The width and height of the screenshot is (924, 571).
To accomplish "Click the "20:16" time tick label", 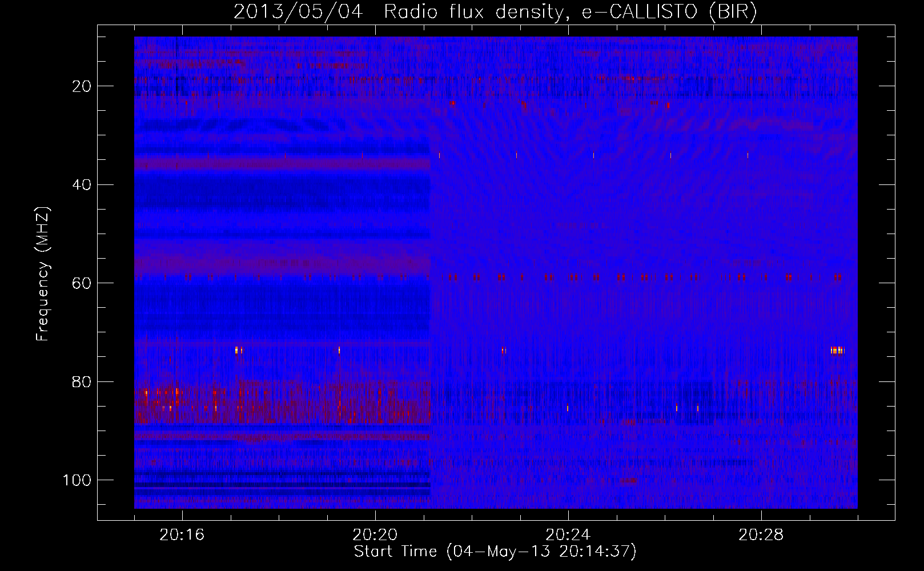I will 182,535.
